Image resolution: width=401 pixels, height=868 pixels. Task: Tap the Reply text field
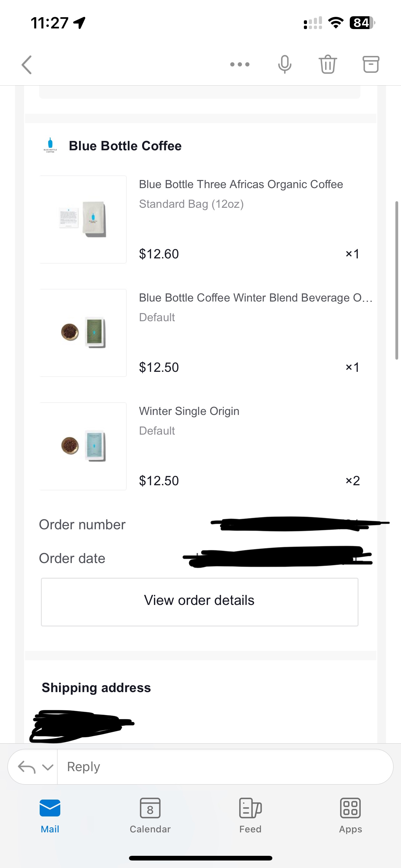point(222,767)
